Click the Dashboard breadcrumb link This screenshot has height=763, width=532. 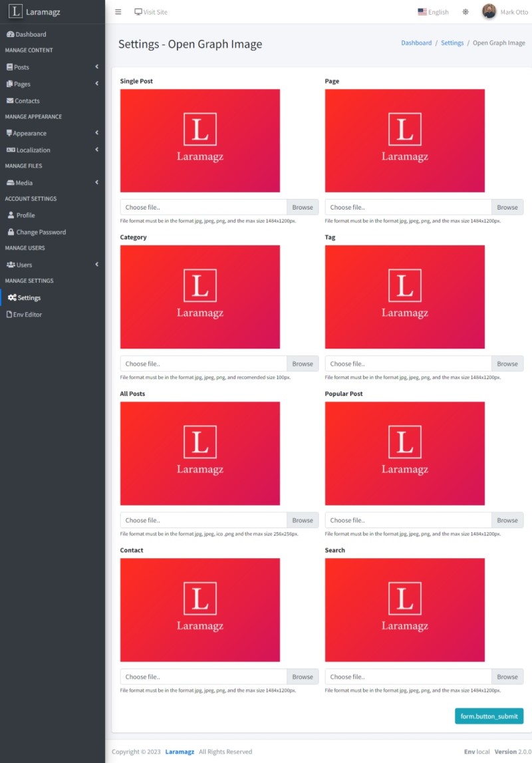pos(416,43)
